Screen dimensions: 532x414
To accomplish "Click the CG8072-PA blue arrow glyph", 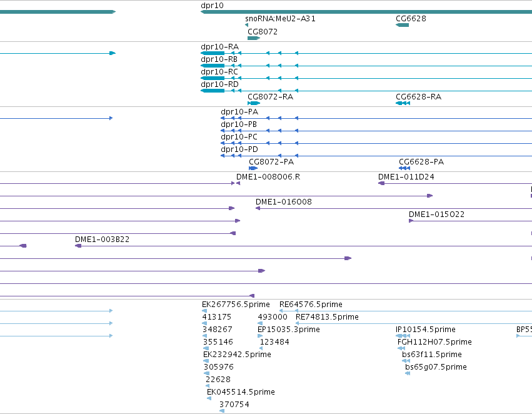I will (253, 168).
